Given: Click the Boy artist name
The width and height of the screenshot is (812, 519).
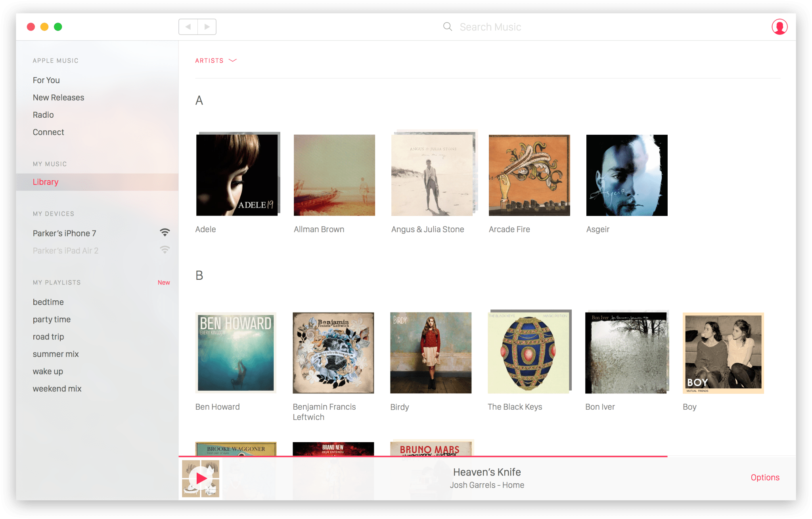Looking at the screenshot, I should point(689,407).
